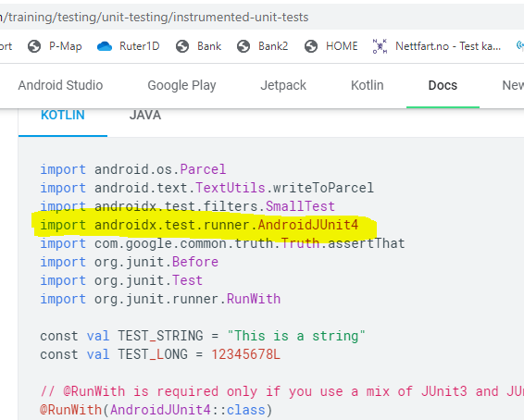524x420 pixels.
Task: Click the @RunWith(AndroidJUnit4::class) annotation
Action: (156, 410)
